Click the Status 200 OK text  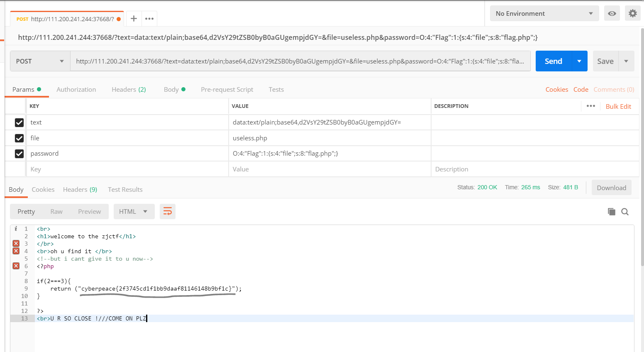[x=477, y=187]
